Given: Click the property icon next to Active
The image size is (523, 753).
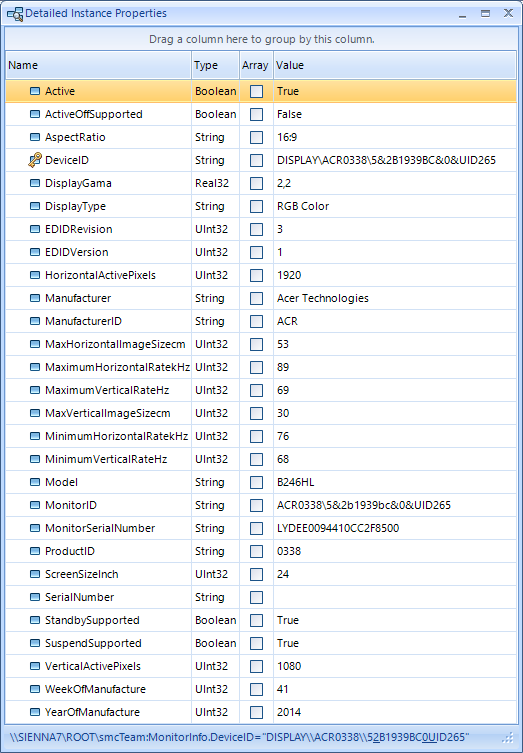Looking at the screenshot, I should (35, 91).
